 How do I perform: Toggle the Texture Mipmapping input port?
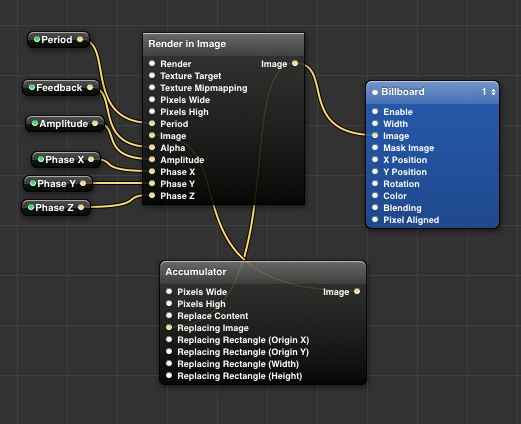tap(152, 87)
